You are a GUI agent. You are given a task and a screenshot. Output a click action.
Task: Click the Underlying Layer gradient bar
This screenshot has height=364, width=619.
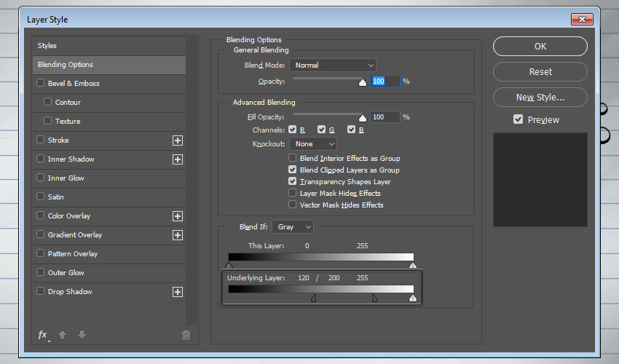[321, 290]
